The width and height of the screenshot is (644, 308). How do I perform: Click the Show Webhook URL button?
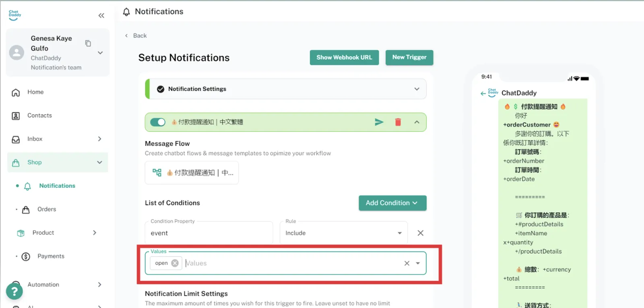click(344, 57)
